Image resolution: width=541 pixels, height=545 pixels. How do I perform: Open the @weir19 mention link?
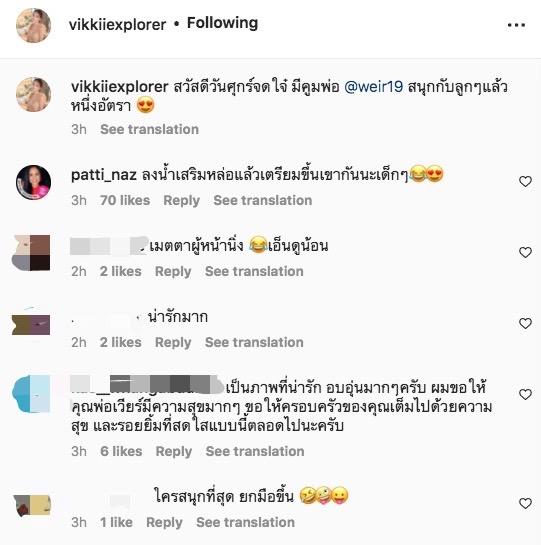(x=373, y=86)
